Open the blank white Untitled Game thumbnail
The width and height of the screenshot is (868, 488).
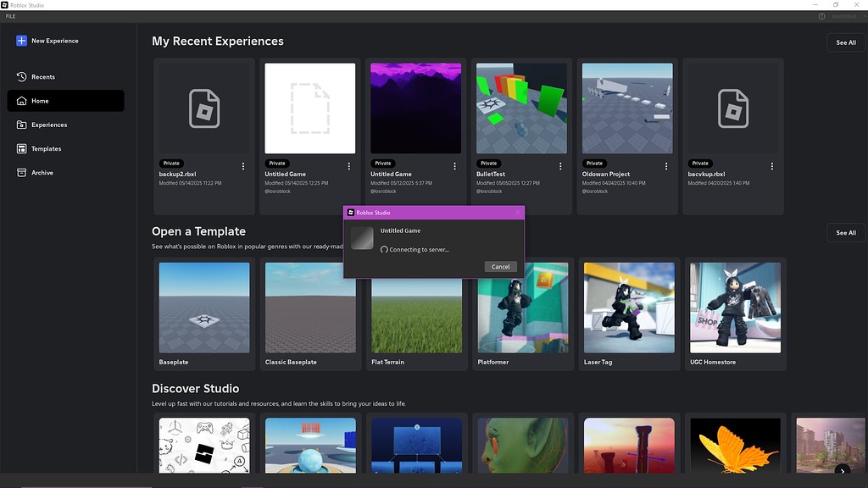(x=310, y=108)
